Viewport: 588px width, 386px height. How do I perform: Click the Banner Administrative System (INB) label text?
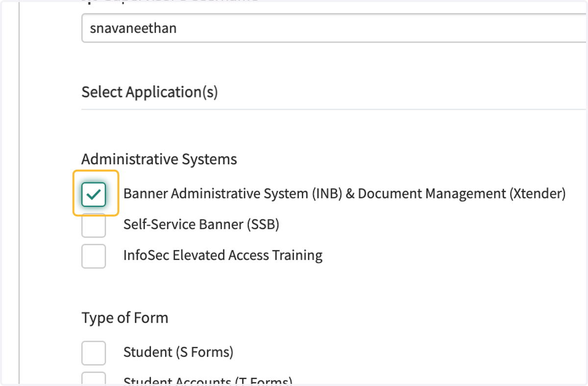click(344, 194)
